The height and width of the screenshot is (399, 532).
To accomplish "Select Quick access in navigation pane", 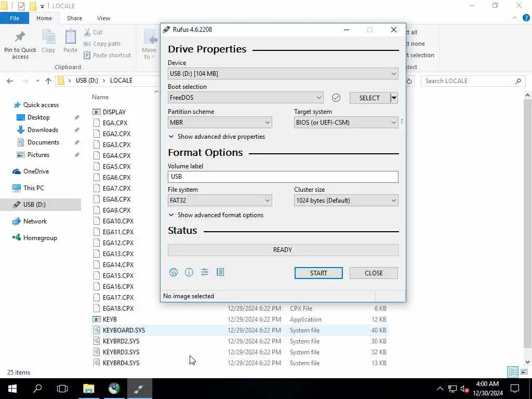I will click(x=41, y=105).
